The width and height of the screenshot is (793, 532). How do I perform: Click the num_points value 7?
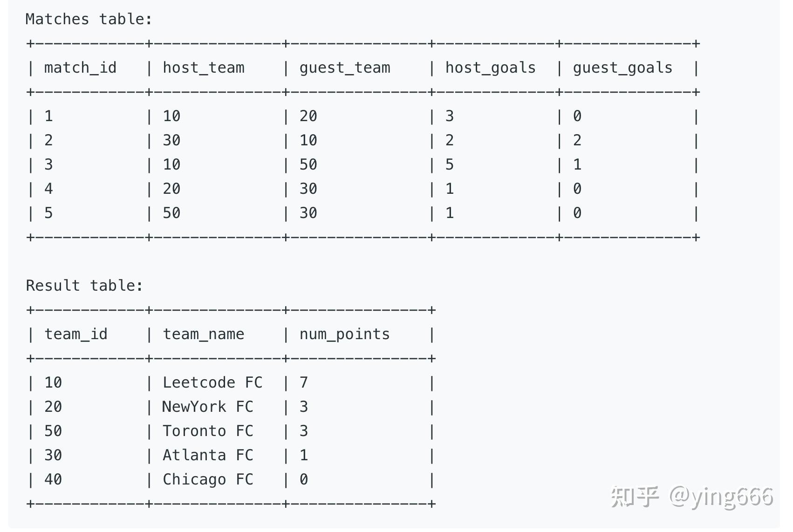(x=304, y=382)
